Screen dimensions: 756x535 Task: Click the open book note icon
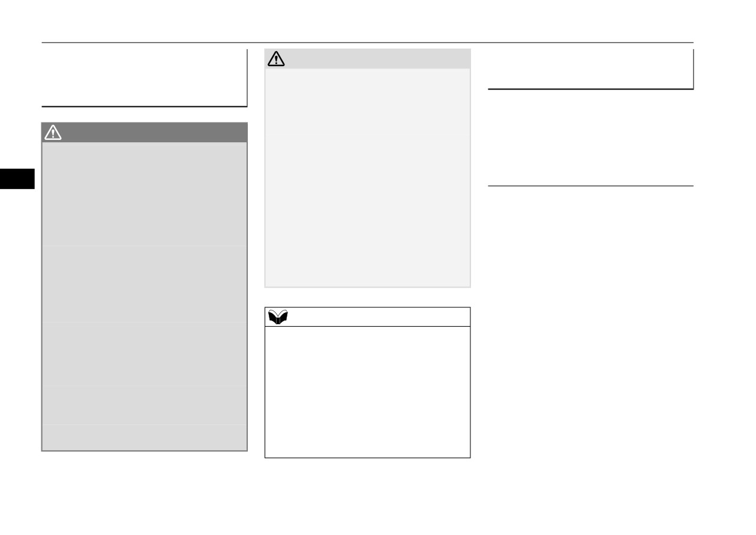[279, 318]
